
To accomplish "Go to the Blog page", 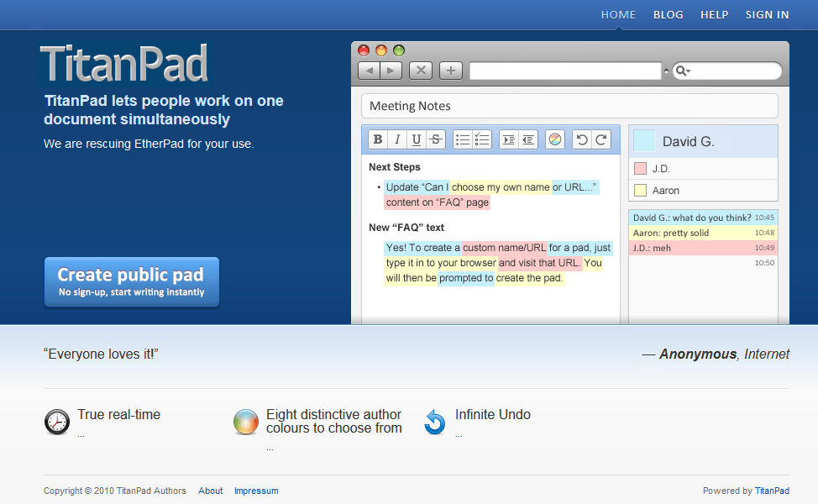I will tap(668, 14).
